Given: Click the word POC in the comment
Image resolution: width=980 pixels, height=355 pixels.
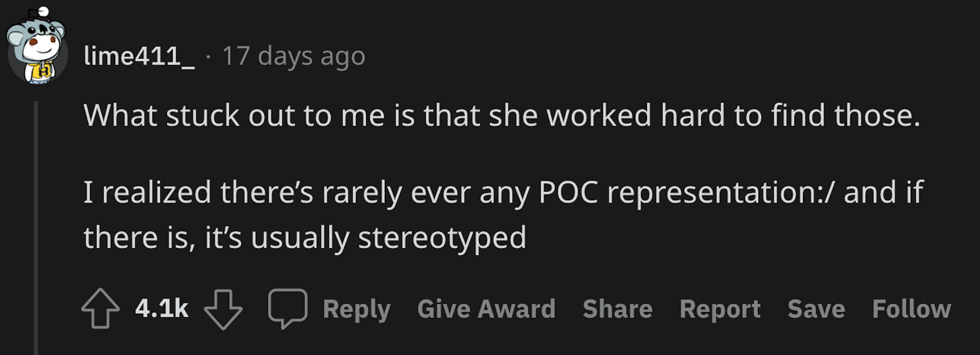Looking at the screenshot, I should 568,193.
